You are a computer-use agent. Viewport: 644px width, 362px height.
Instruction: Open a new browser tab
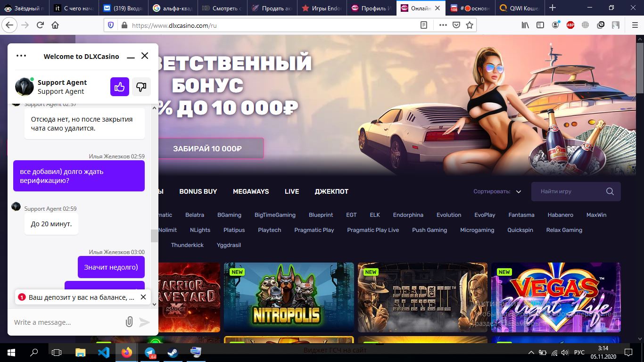click(553, 8)
